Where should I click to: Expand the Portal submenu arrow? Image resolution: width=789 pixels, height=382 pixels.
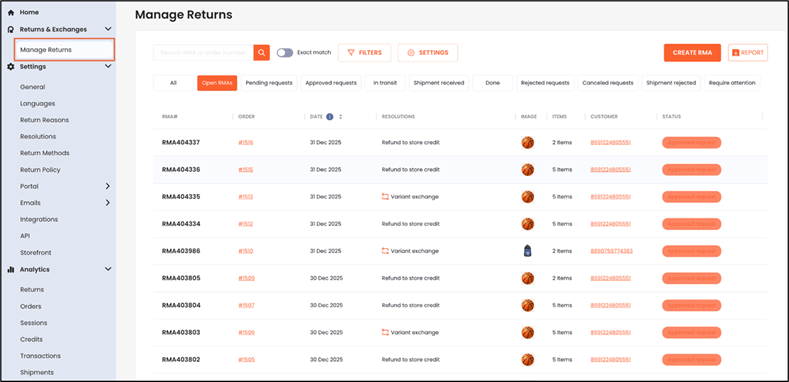108,186
